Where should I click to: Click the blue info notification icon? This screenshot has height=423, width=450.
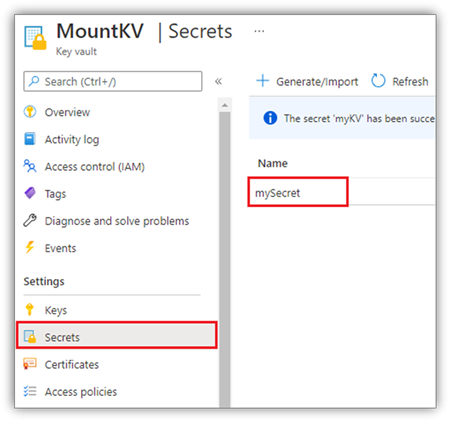[x=270, y=118]
